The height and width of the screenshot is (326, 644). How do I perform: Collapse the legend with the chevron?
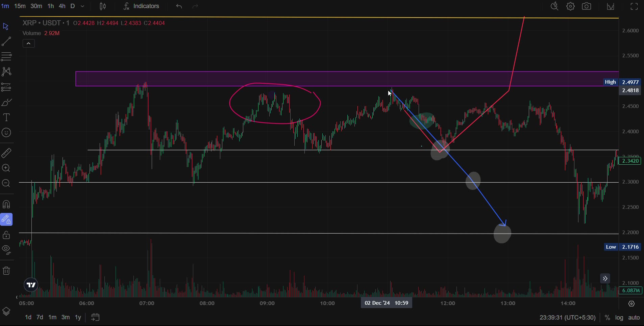[28, 43]
